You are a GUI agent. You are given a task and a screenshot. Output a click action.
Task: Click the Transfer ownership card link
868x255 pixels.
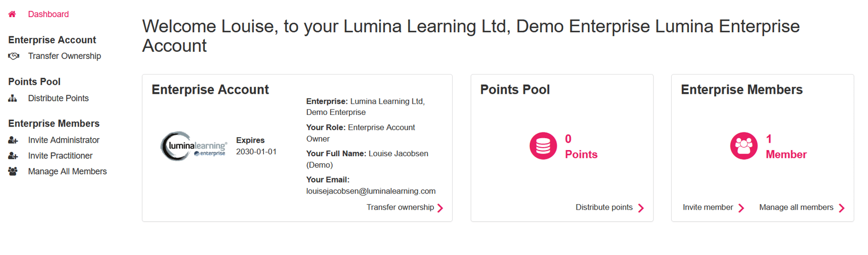click(x=400, y=207)
